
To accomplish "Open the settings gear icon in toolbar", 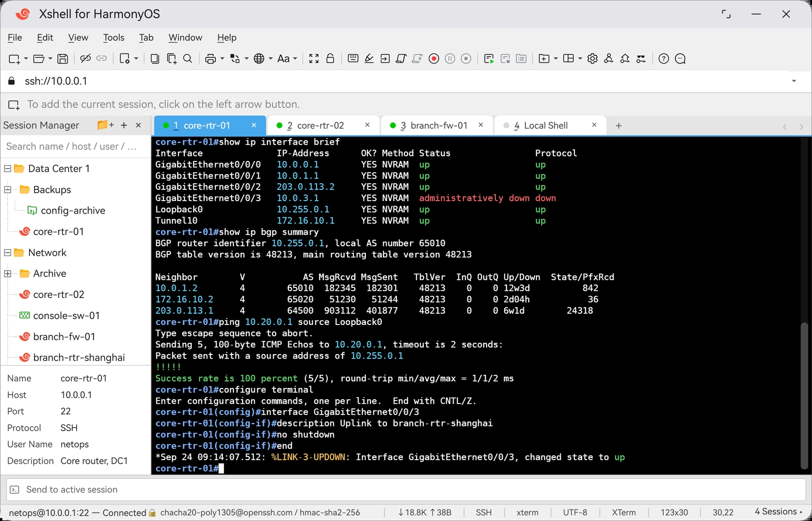I will coord(592,59).
